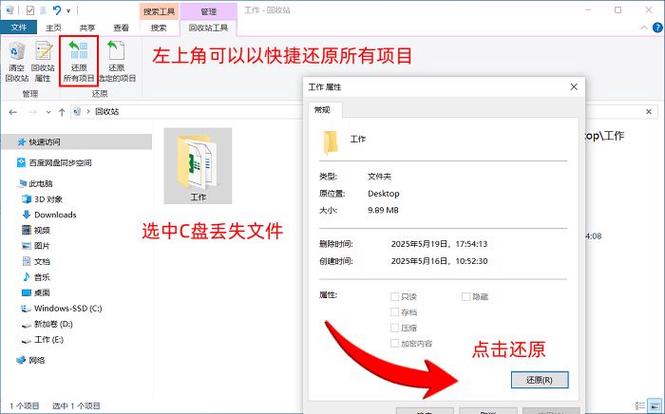
Task: Toggle the properties checkmark quick-access icon
Action: pos(30,10)
